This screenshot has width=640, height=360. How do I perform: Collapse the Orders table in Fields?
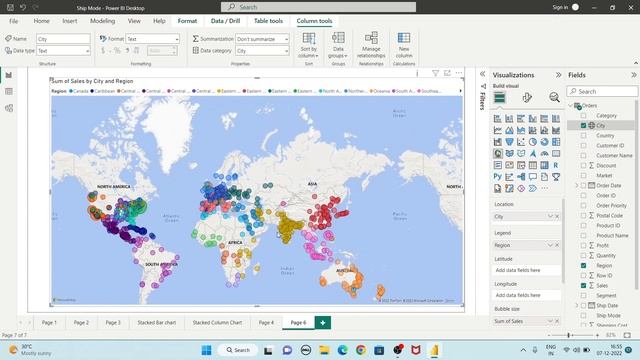pos(571,105)
